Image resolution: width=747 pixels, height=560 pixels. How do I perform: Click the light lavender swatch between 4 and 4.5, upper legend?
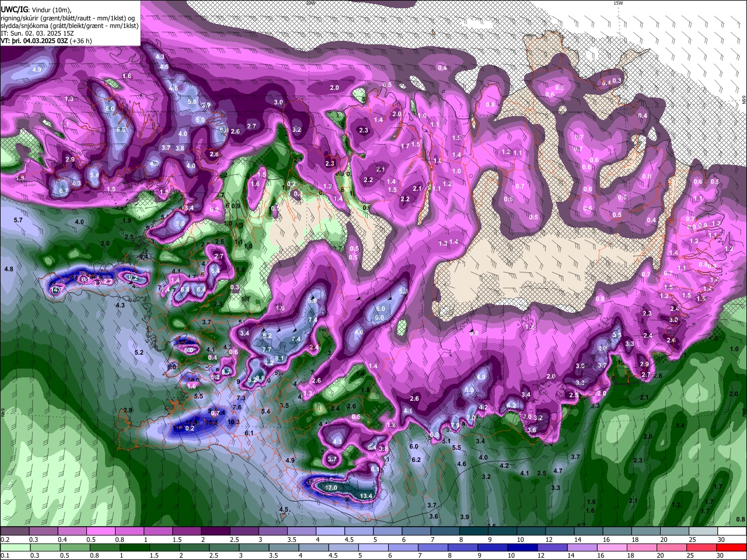330,531
